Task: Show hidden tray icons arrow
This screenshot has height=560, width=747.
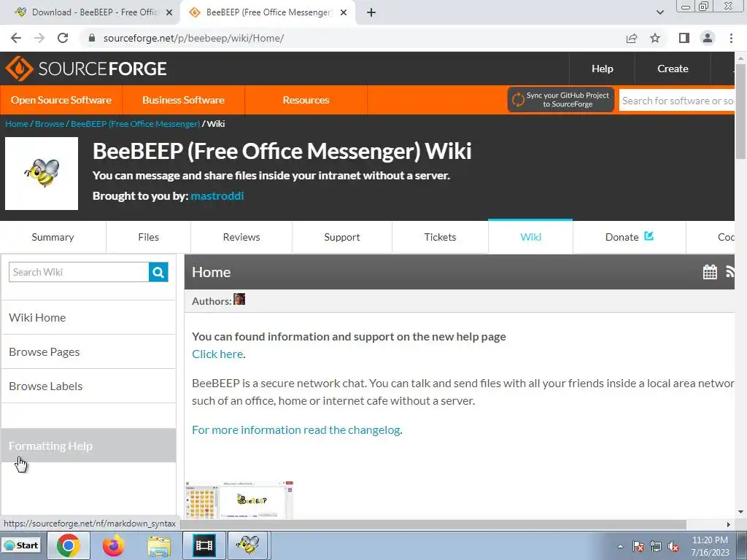Action: coord(620,547)
